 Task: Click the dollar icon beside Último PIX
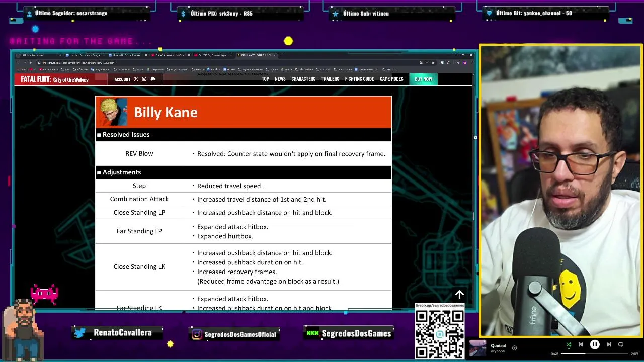pyautogui.click(x=184, y=14)
